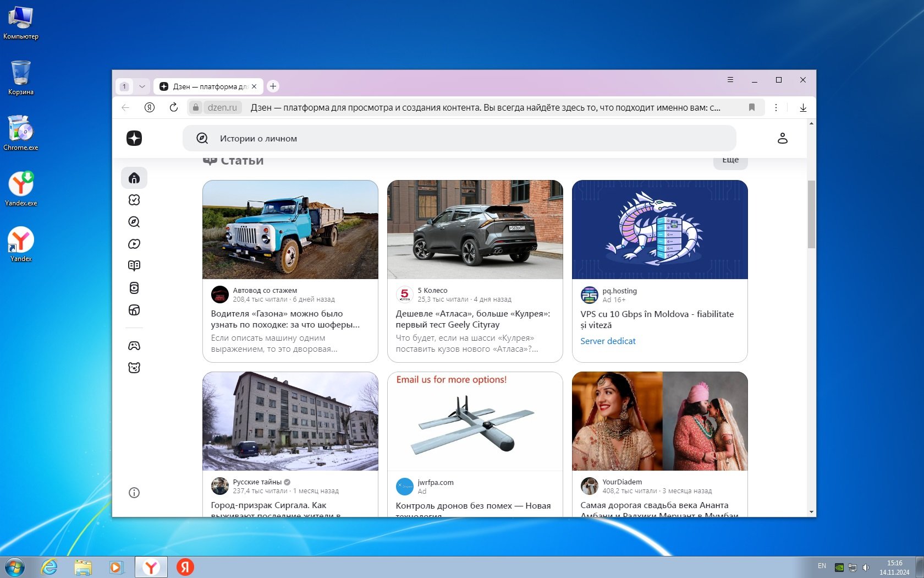924x578 pixels.
Task: Click the 5 Колесо channel name
Action: click(x=432, y=290)
